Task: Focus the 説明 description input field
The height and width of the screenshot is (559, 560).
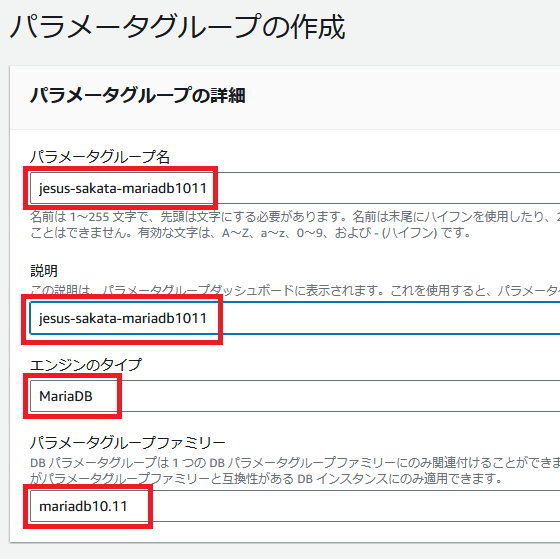Action: (295, 318)
